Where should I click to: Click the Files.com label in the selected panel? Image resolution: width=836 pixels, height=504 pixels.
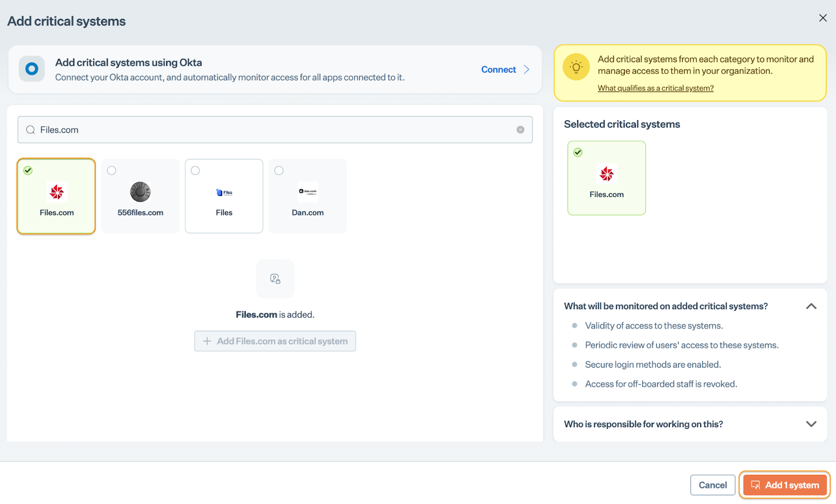tap(607, 194)
